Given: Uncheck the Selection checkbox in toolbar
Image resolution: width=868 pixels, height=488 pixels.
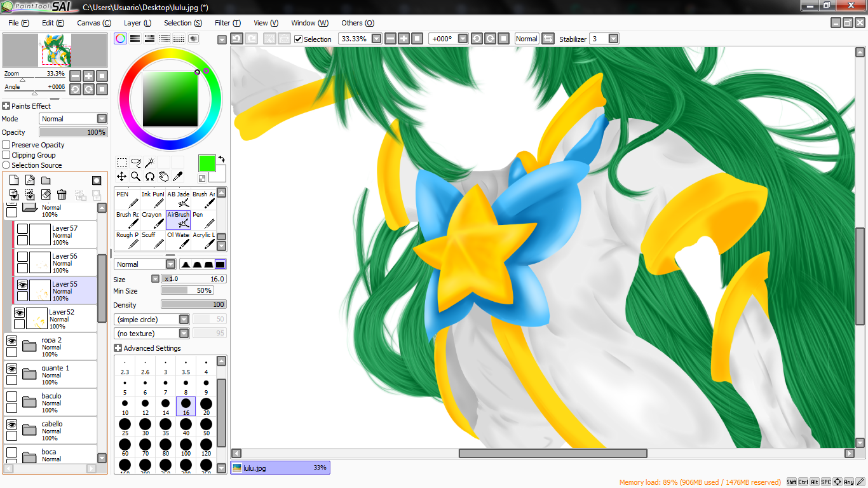Looking at the screenshot, I should [x=298, y=39].
